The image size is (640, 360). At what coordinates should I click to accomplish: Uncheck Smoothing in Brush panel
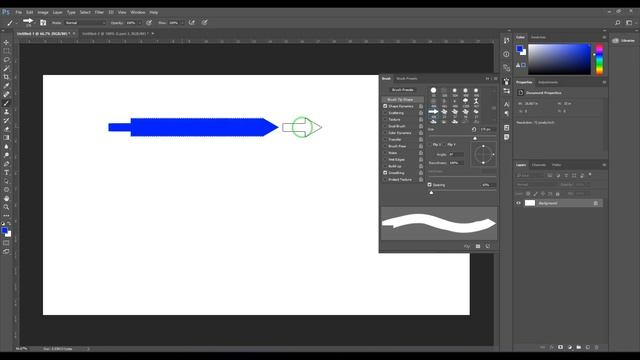click(385, 173)
